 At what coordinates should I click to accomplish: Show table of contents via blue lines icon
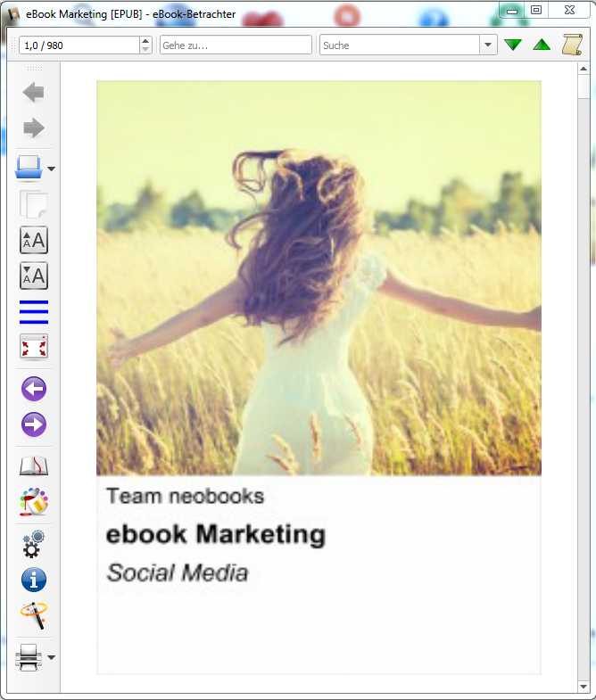[33, 312]
